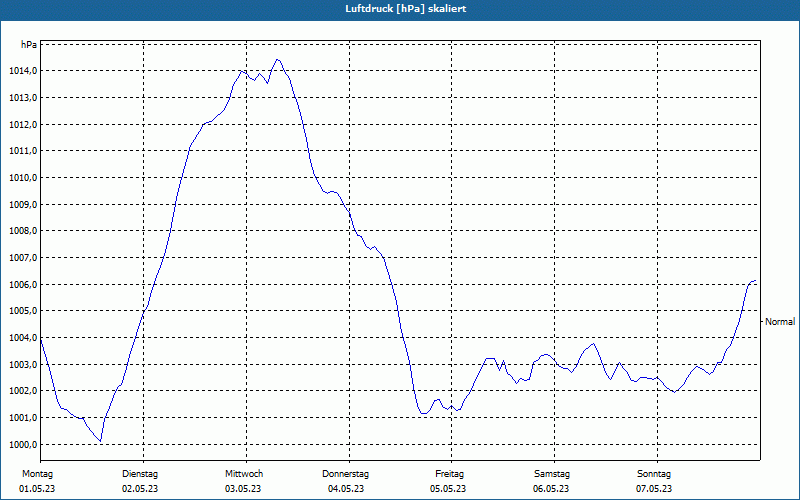This screenshot has height=500, width=800.
Task: Select the 1008,0 axis value
Action: click(23, 231)
